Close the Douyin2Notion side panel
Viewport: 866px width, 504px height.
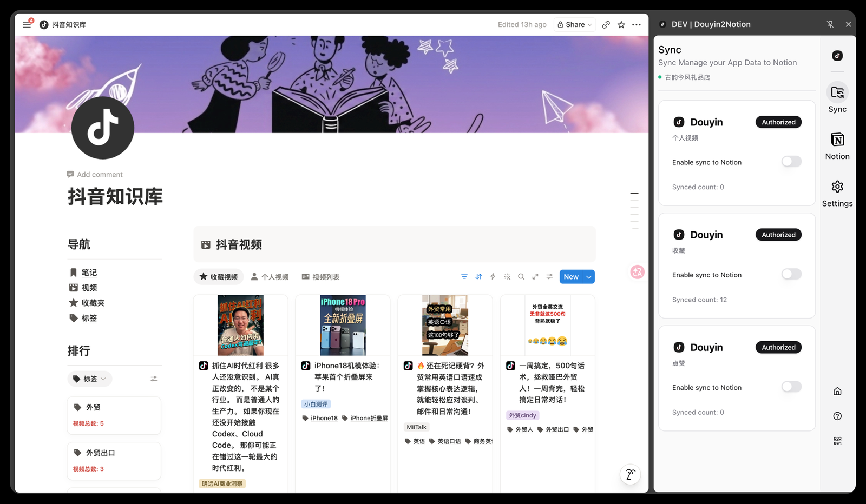[x=848, y=24]
